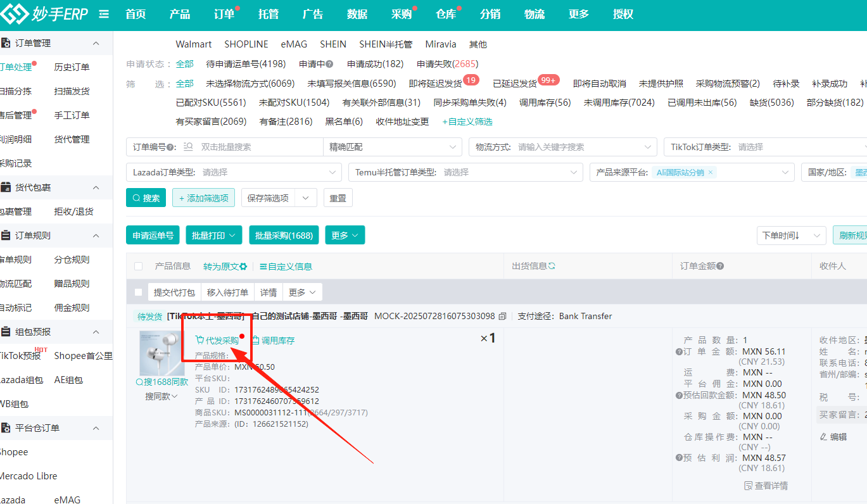This screenshot has height=504, width=867.
Task: Click the 申请运单号 button
Action: pyautogui.click(x=153, y=235)
